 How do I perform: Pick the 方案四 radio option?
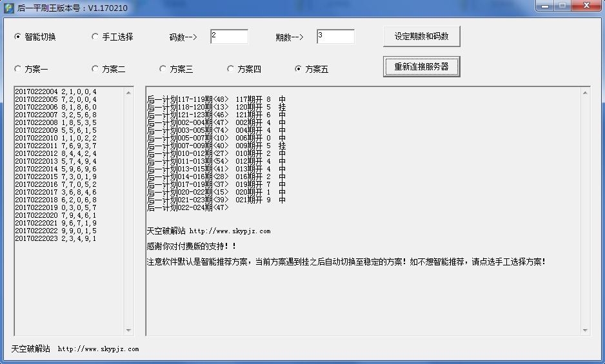[231, 69]
